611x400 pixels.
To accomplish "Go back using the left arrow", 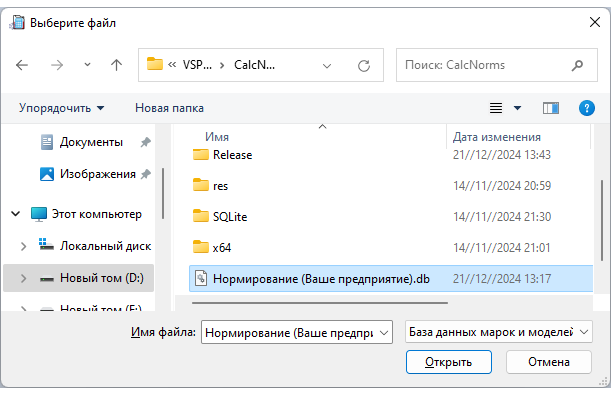I will point(23,65).
